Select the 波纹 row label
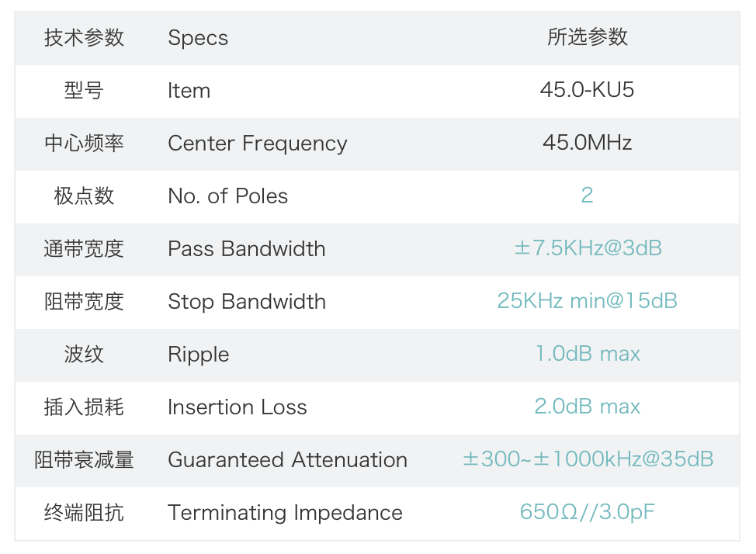The width and height of the screenshot is (756, 554). click(x=84, y=354)
